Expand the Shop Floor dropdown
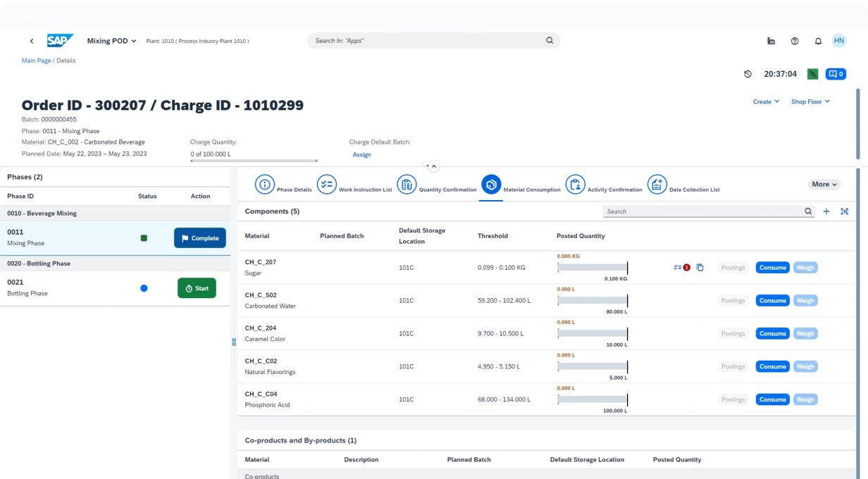868x479 pixels. coord(810,101)
